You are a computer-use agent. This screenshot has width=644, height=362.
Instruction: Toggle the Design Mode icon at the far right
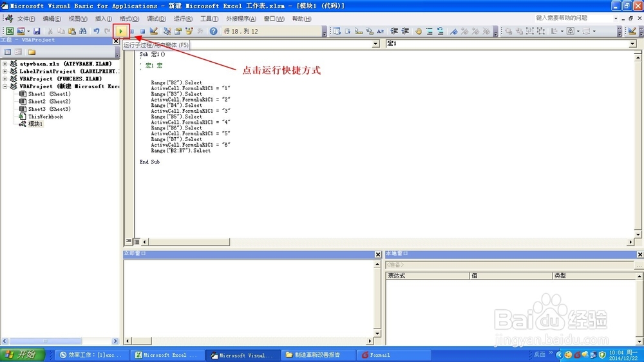tap(632, 31)
